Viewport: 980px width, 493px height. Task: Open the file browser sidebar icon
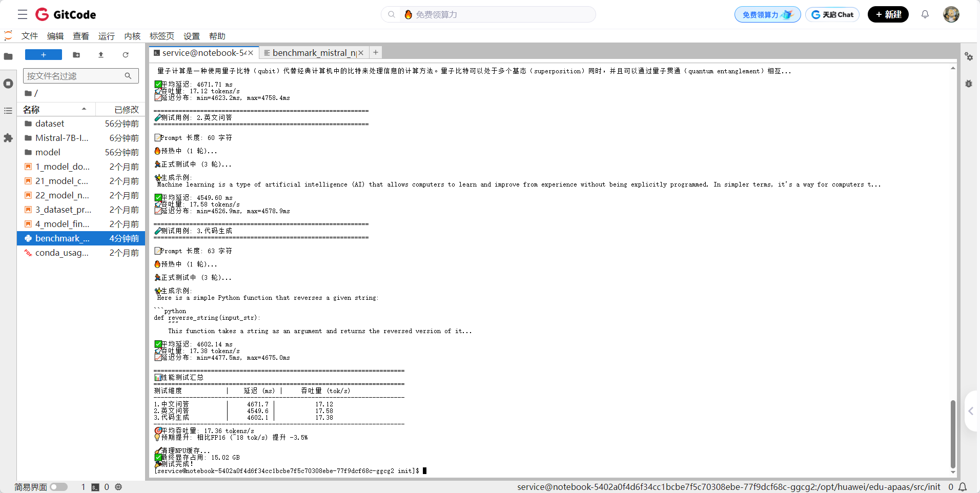pos(8,56)
